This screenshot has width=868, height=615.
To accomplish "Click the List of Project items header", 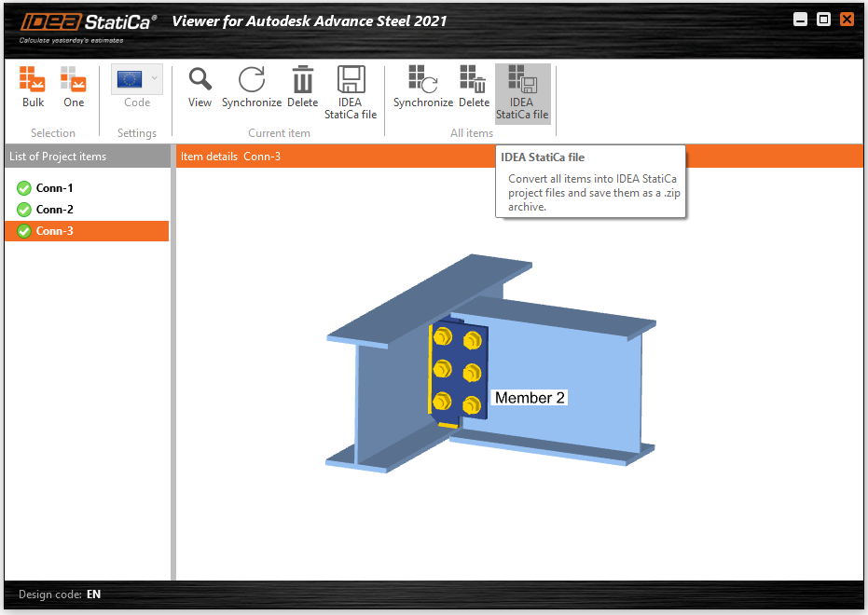I will point(58,157).
